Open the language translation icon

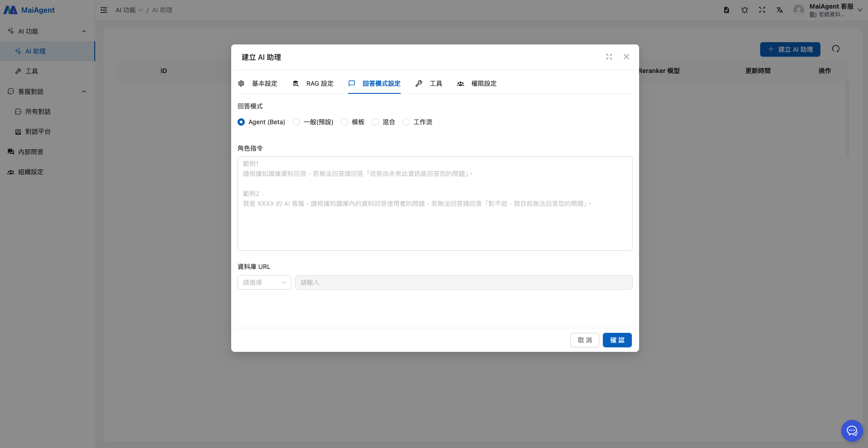tap(780, 10)
